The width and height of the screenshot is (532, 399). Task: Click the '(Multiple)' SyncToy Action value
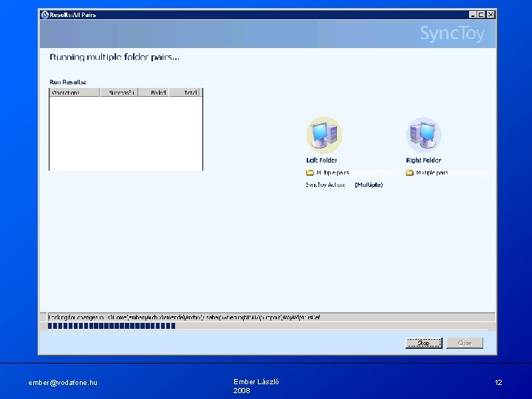pyautogui.click(x=369, y=185)
